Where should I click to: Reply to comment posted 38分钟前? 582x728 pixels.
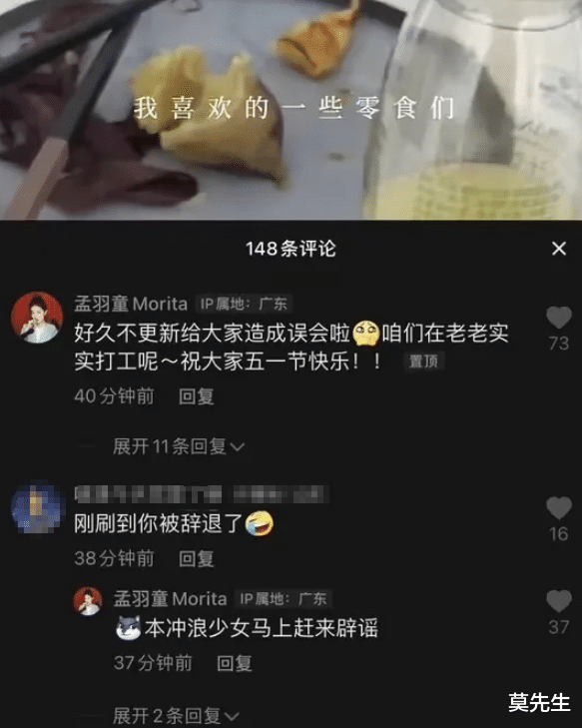(x=197, y=558)
